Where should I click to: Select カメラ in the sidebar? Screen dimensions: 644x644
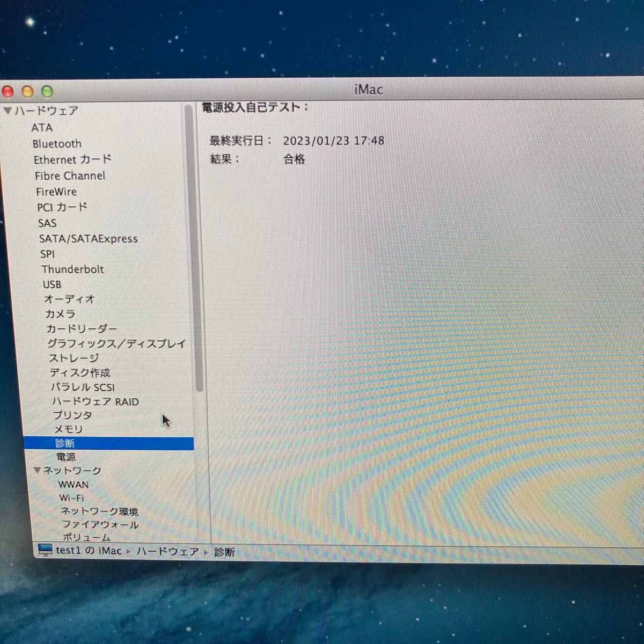tap(60, 314)
